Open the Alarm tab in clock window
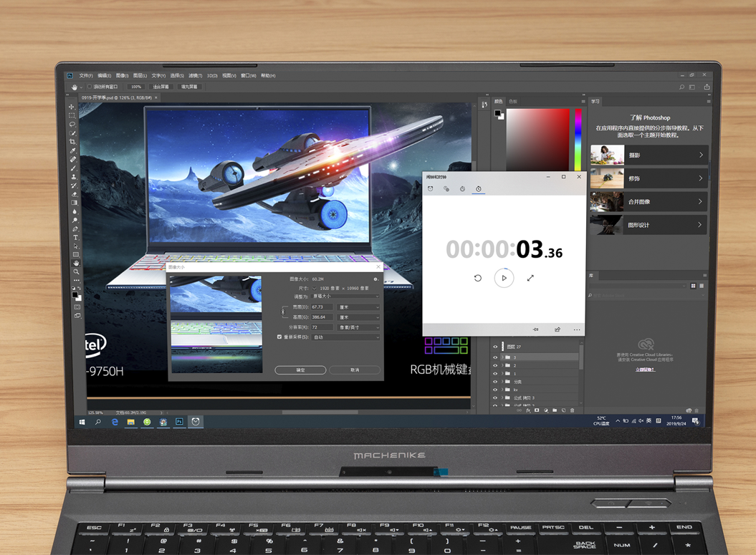This screenshot has height=555, width=756. point(431,189)
